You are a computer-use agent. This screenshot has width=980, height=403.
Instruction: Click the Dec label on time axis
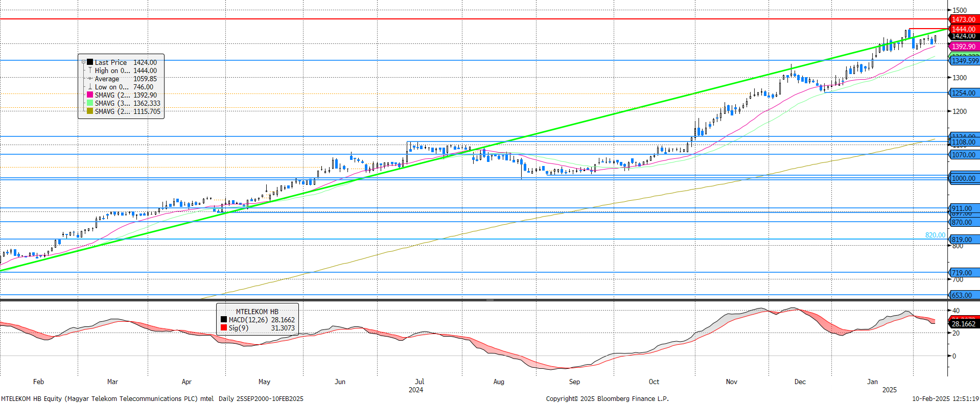click(x=800, y=382)
